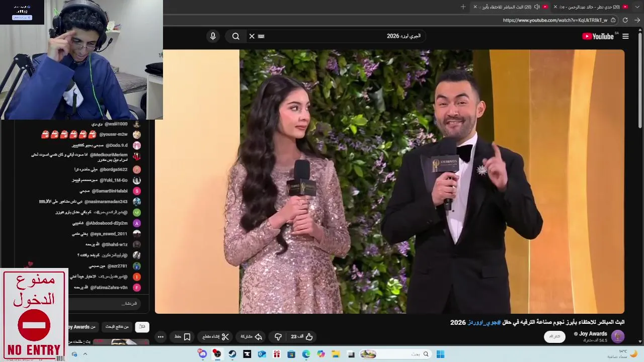Share the video with the arrow button

pyautogui.click(x=252, y=337)
